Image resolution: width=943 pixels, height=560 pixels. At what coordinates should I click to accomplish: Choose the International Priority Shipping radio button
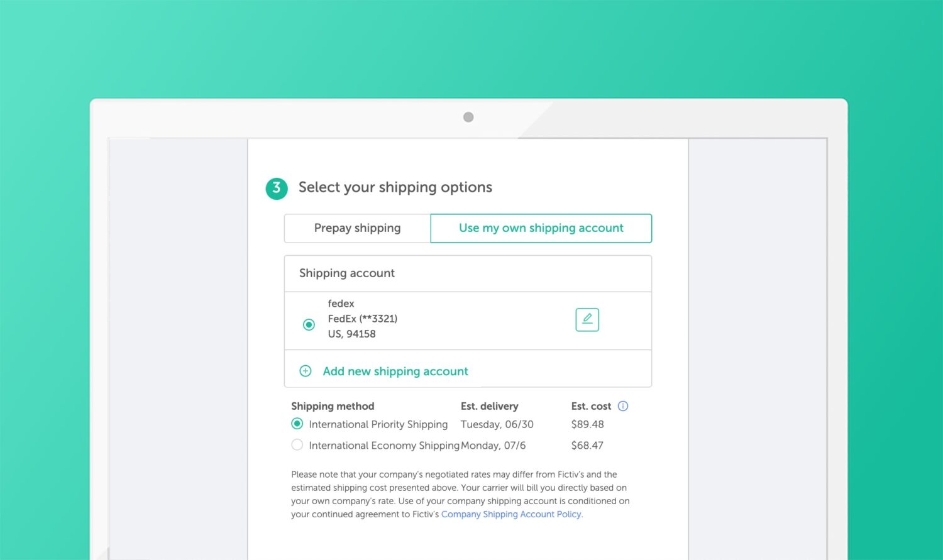click(x=297, y=424)
